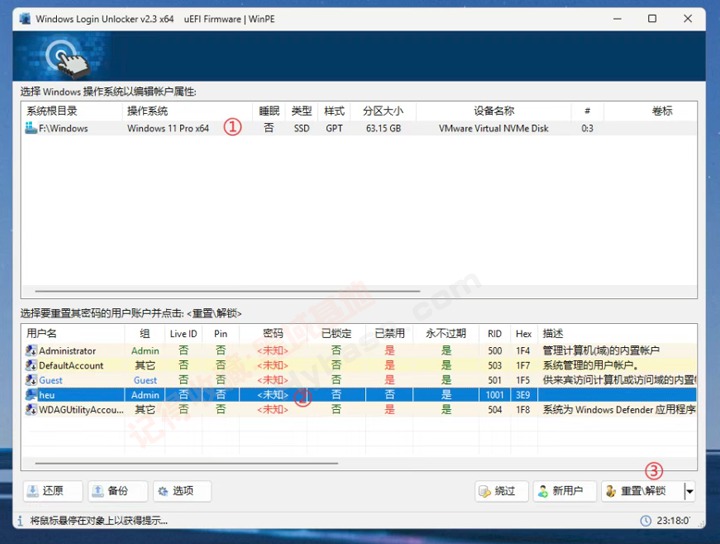Click the 重置\解锁 reset/unlock button
The height and width of the screenshot is (544, 720).
[643, 491]
